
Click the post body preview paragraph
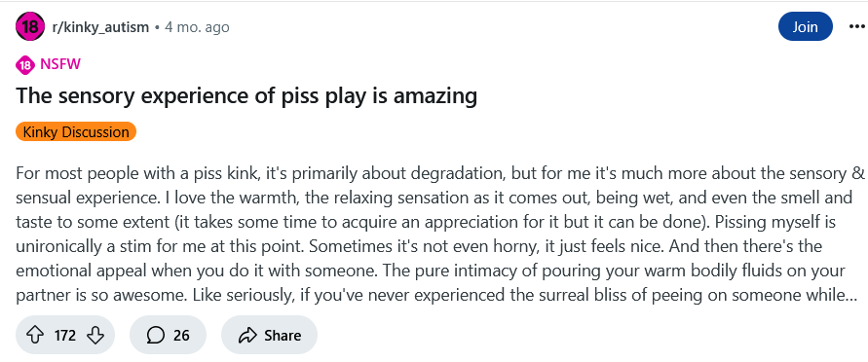point(440,235)
